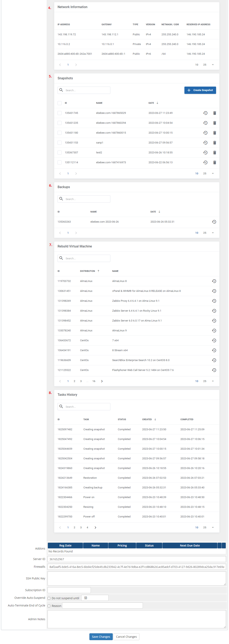Viewport: 229px width, 644px height.
Task: Open page 2 of Tasks History
Action: 74,527
